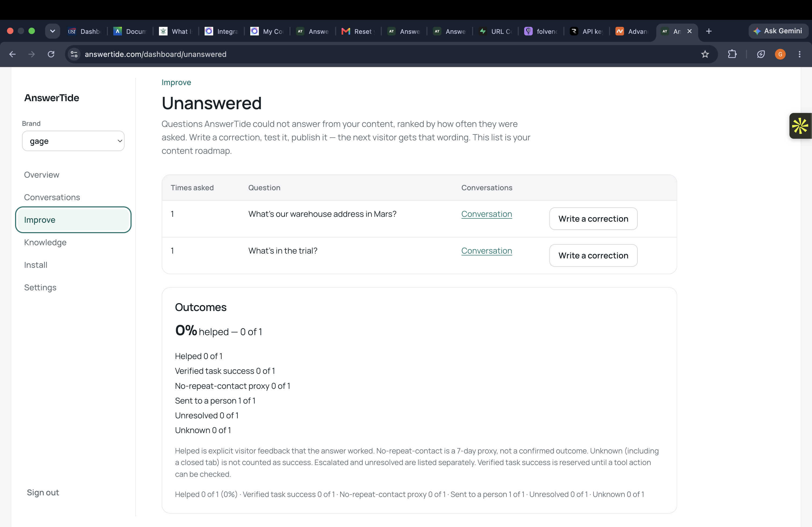Switch to the Integra tab
This screenshot has height=527, width=812.
(222, 31)
